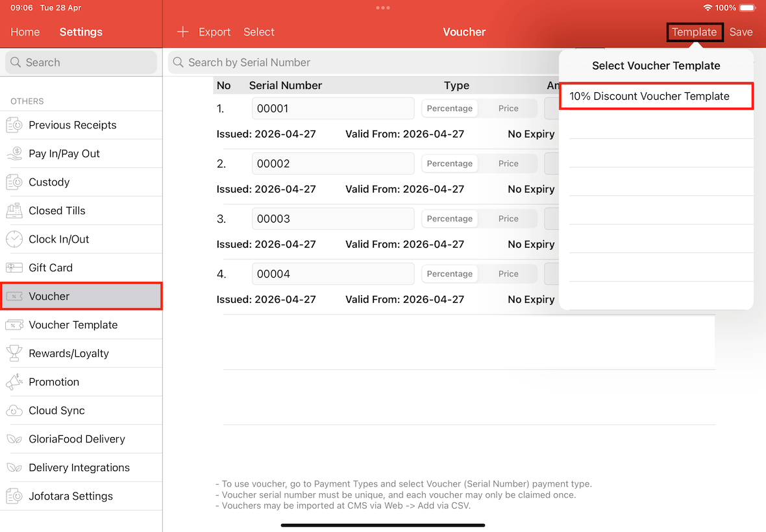Screen dimensions: 766x532
Task: Tap the Select button in toolbar
Action: (259, 32)
